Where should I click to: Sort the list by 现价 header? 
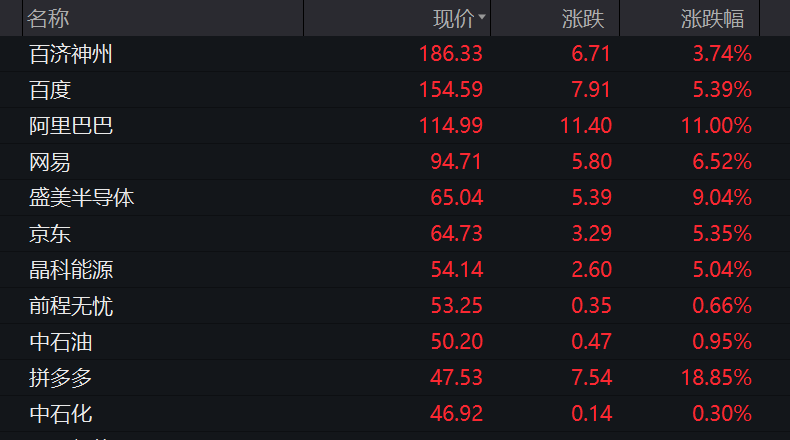[454, 18]
